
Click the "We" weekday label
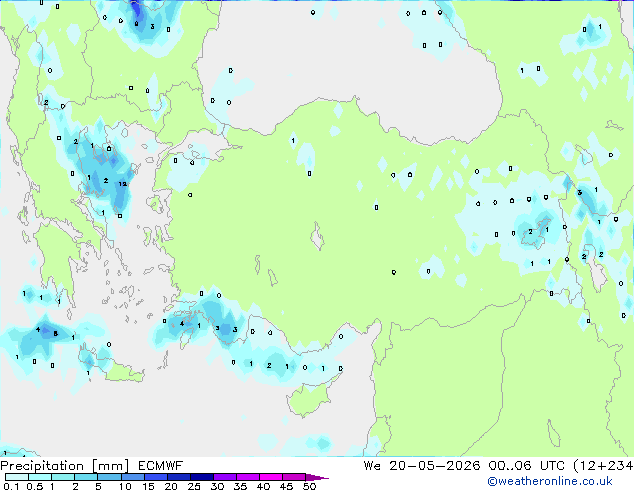pos(372,466)
